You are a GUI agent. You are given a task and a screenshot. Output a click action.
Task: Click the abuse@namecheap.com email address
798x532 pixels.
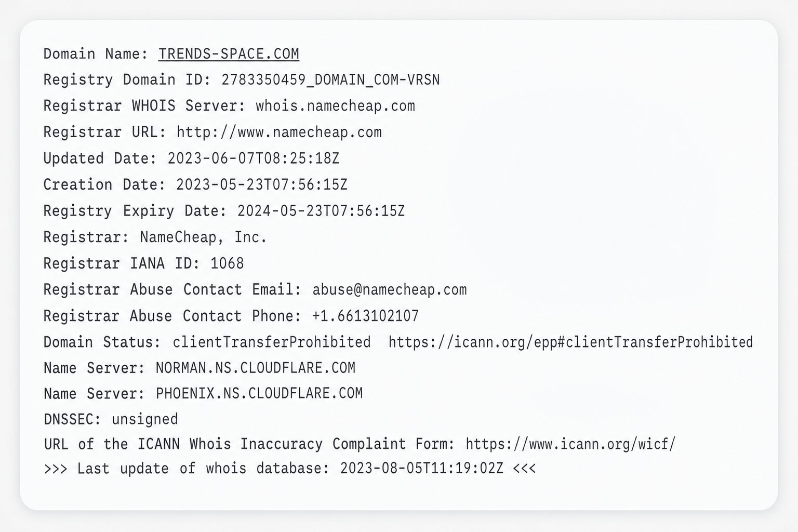389,290
